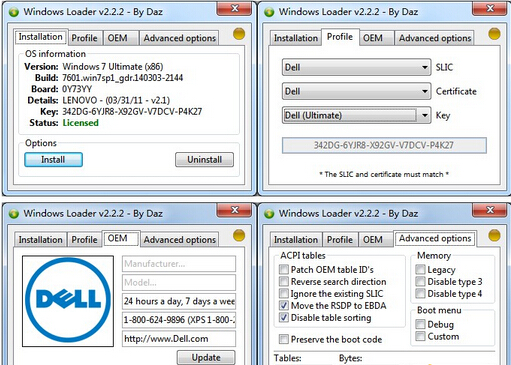
Task: Click the Install button
Action: (x=53, y=160)
